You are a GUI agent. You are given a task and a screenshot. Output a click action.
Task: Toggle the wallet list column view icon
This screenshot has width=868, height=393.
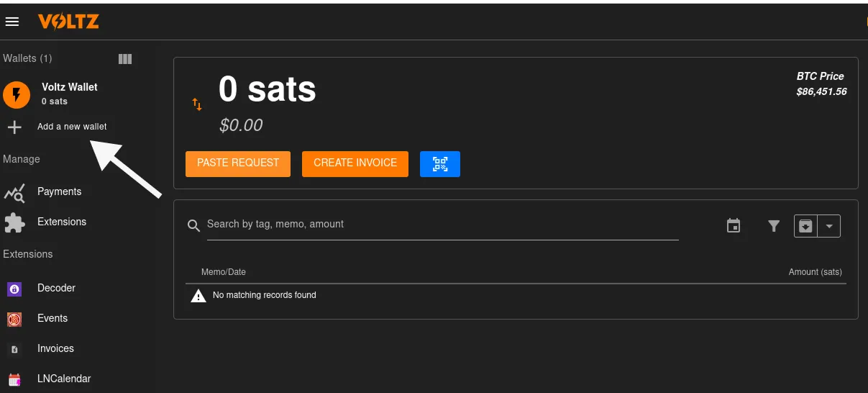tap(125, 59)
